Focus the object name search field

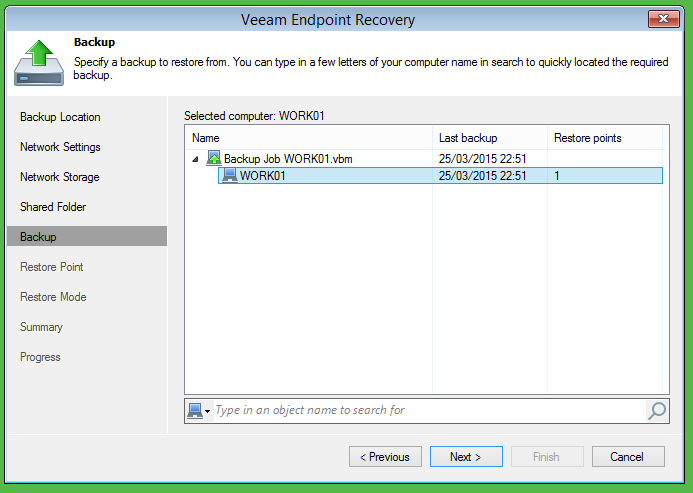(x=429, y=410)
